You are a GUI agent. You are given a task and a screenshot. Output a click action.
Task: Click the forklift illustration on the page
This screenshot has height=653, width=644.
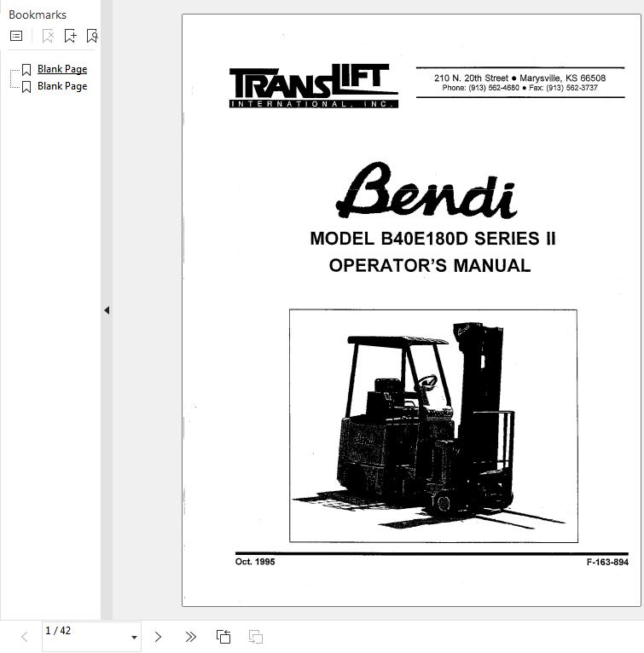(433, 425)
